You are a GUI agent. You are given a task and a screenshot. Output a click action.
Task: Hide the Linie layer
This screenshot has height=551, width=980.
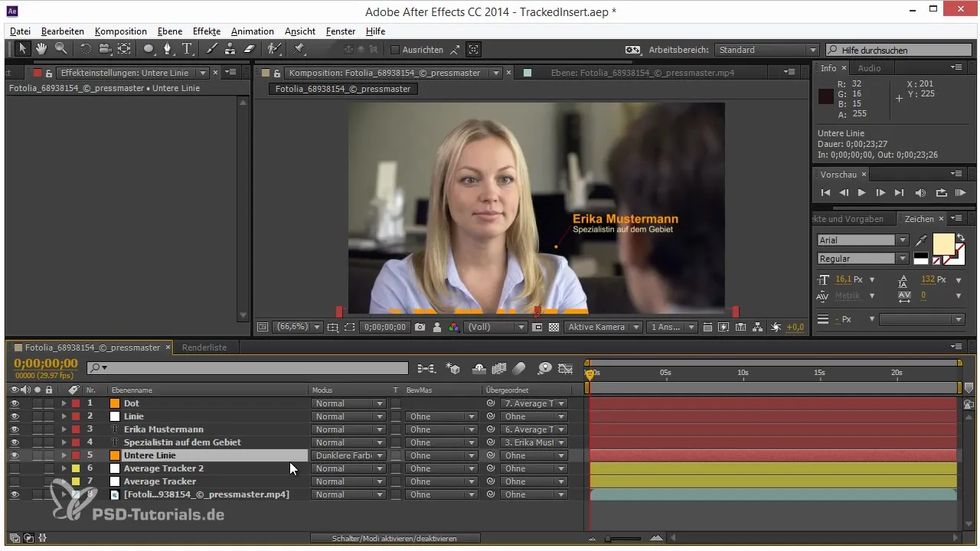click(x=15, y=416)
